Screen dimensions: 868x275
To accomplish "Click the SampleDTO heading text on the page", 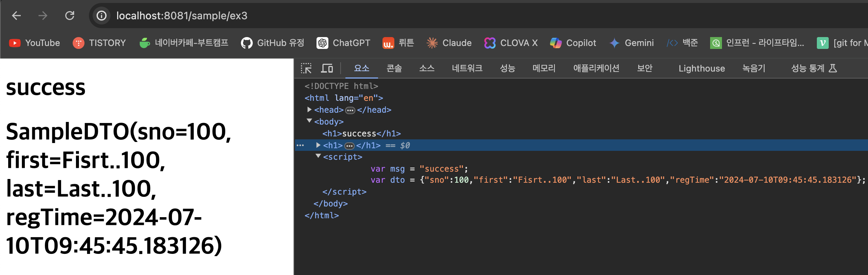I will pyautogui.click(x=119, y=189).
